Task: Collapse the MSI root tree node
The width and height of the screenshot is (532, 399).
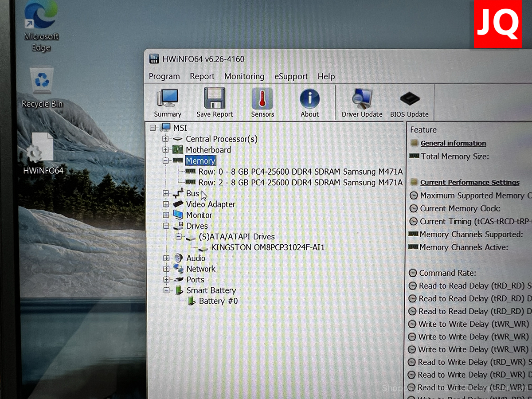Action: (x=153, y=128)
